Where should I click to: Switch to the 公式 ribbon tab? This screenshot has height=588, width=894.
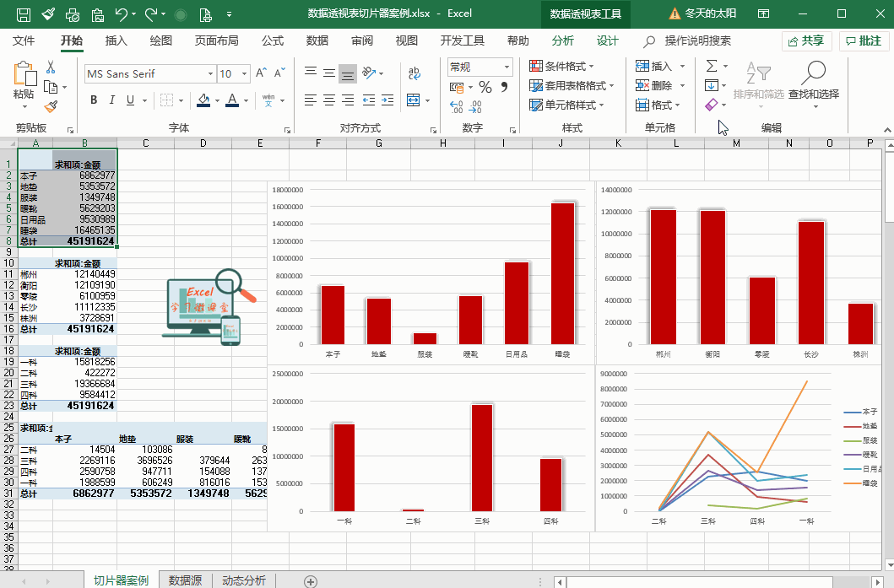tap(273, 40)
